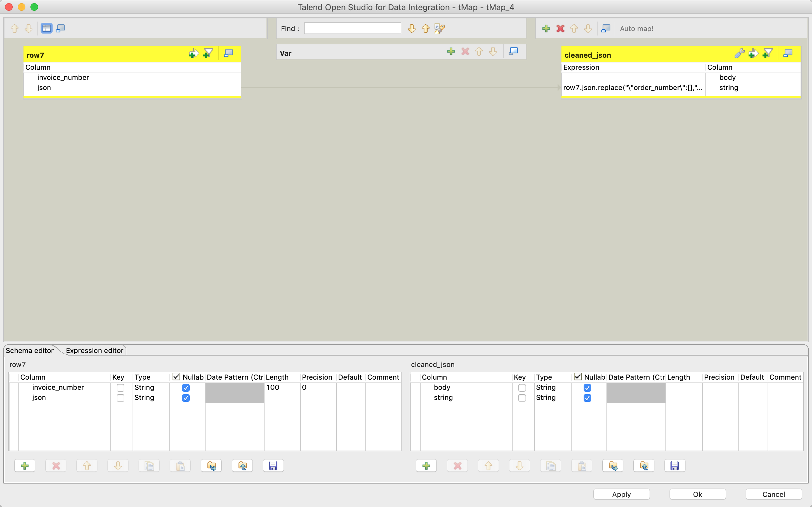Activate expression filter on row7 table
Viewport: 812px width, 507px height.
[x=208, y=53]
